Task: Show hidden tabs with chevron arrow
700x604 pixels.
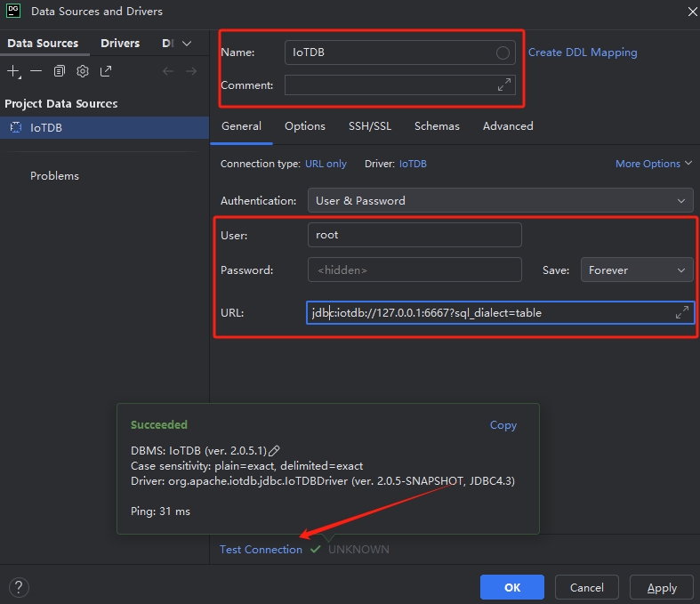Action: point(187,44)
